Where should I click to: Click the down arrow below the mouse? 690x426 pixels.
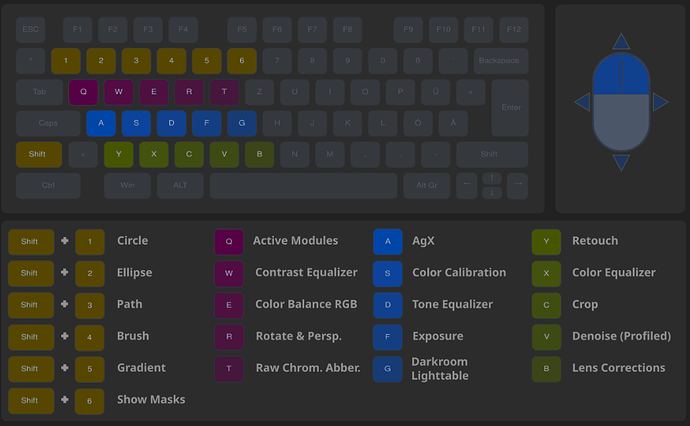[621, 162]
